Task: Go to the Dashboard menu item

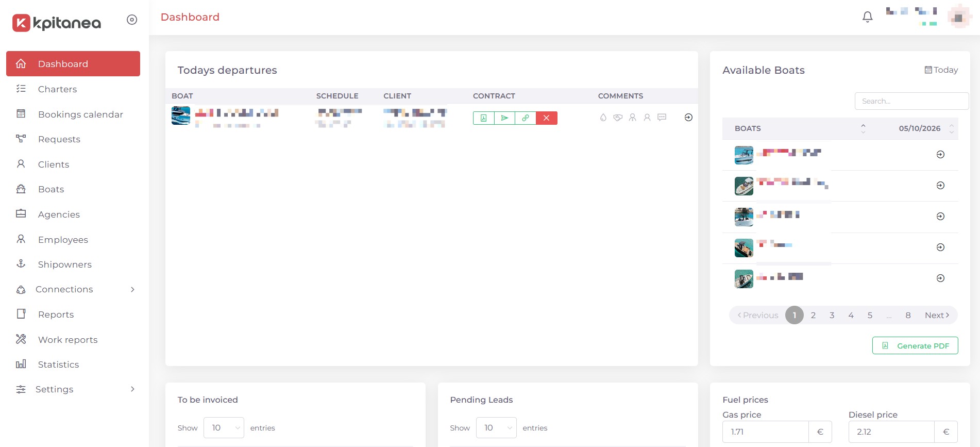Action: [73, 64]
